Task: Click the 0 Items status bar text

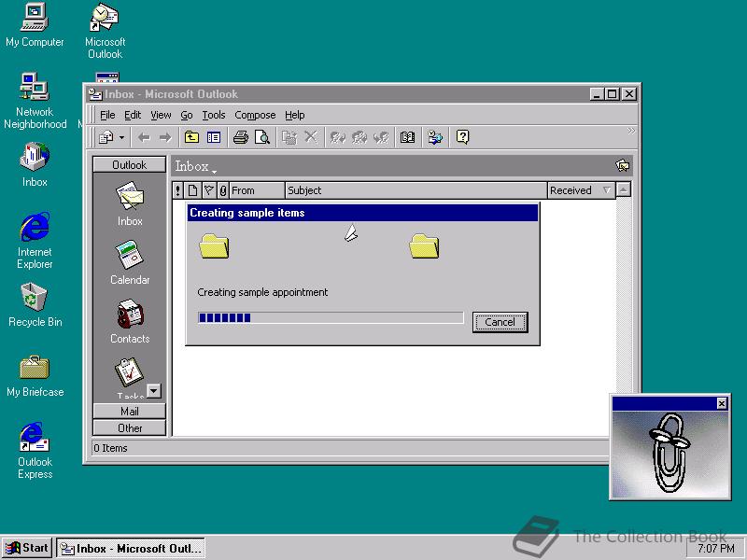Action: (110, 448)
